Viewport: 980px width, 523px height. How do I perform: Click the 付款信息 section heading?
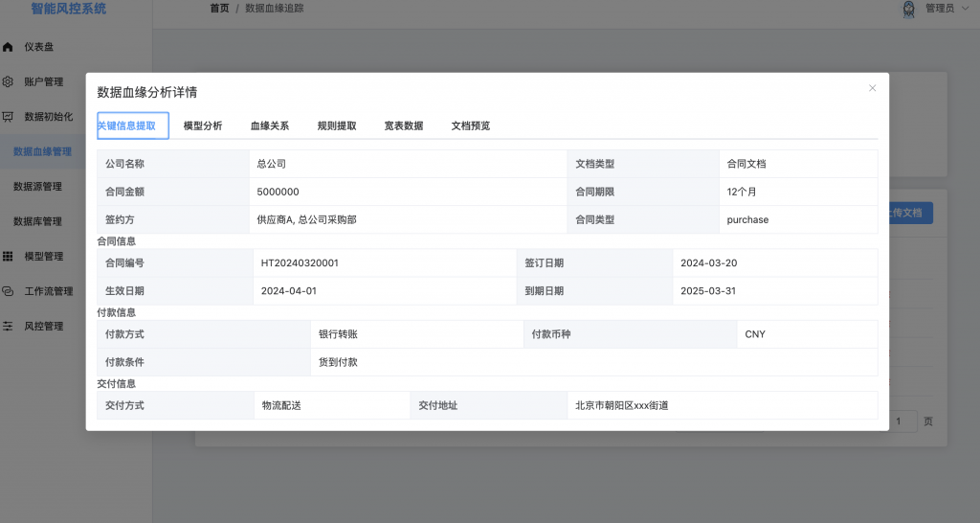tap(116, 313)
